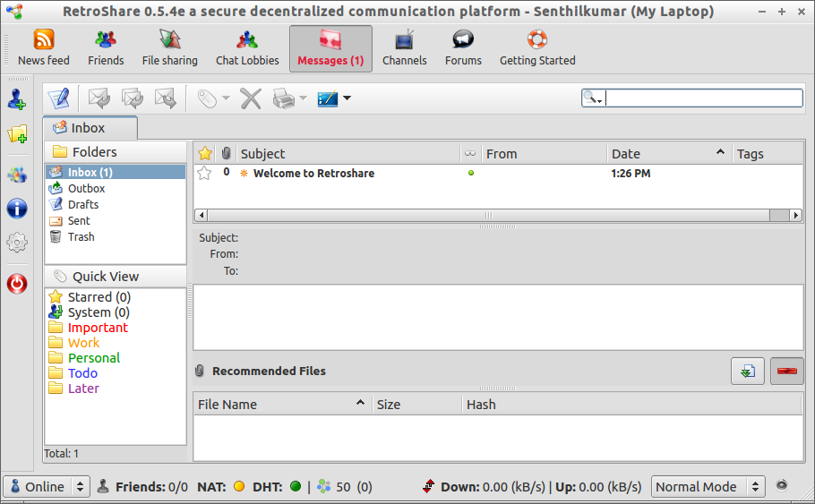Open the Friends page
815x504 pixels.
[106, 49]
